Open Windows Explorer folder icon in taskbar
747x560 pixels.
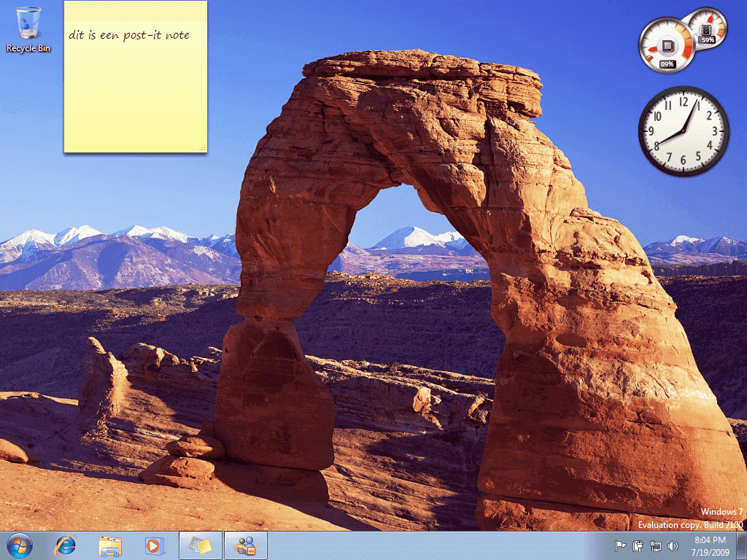point(110,545)
